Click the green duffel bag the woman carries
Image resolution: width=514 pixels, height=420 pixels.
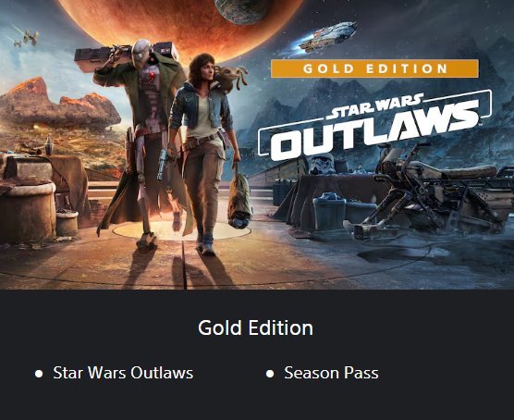pos(240,201)
